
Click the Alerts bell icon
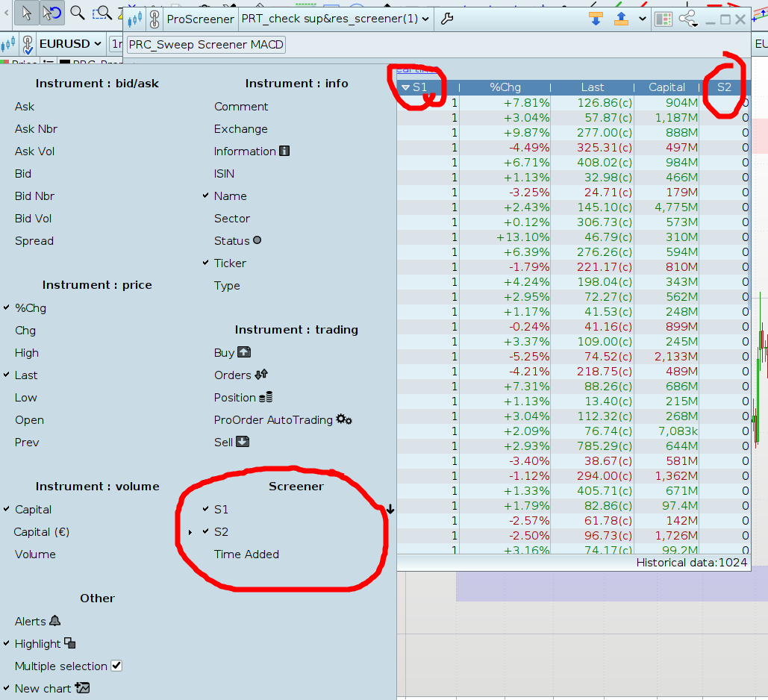click(55, 621)
